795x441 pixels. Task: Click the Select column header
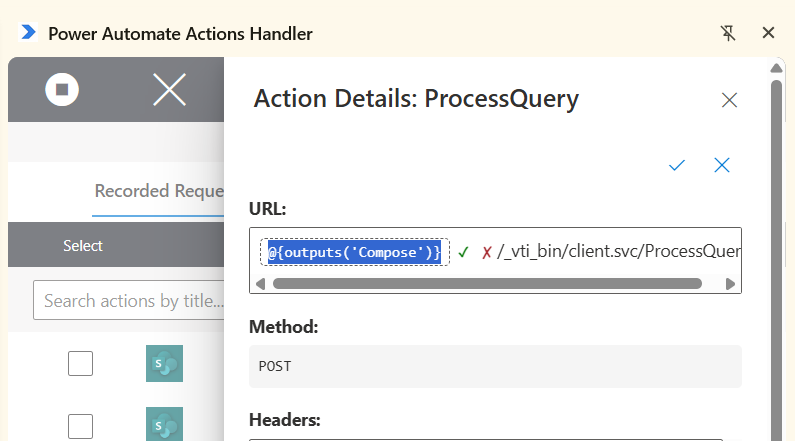(83, 246)
